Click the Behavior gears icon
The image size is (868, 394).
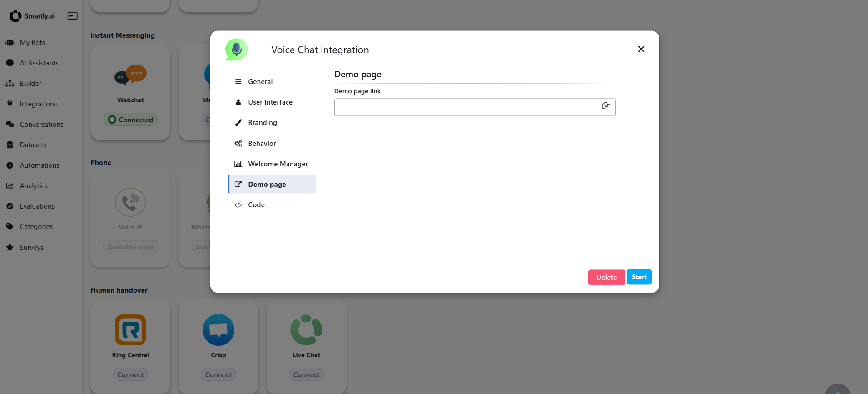[238, 144]
